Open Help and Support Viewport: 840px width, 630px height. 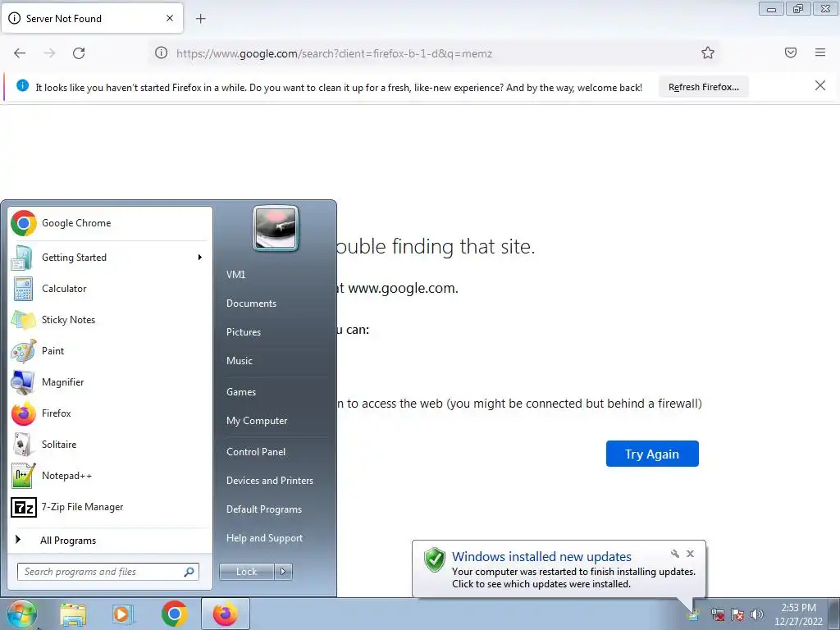coord(264,538)
